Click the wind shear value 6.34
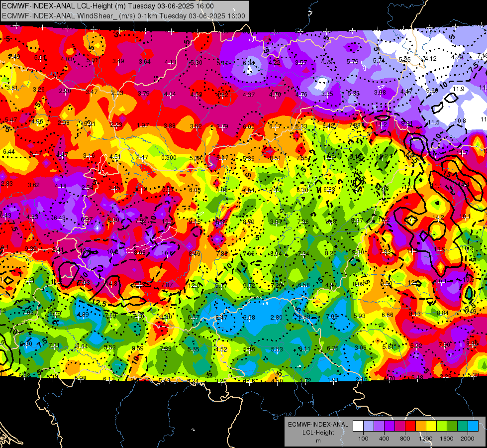 click(x=248, y=63)
